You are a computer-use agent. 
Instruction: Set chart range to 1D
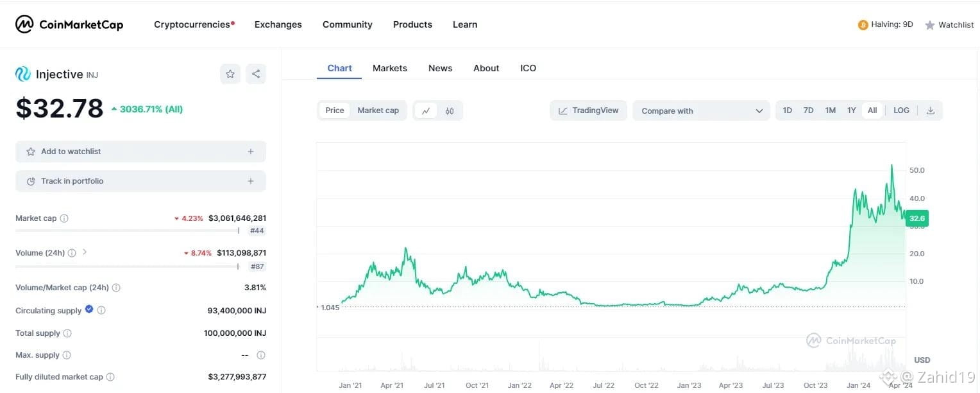(788, 110)
